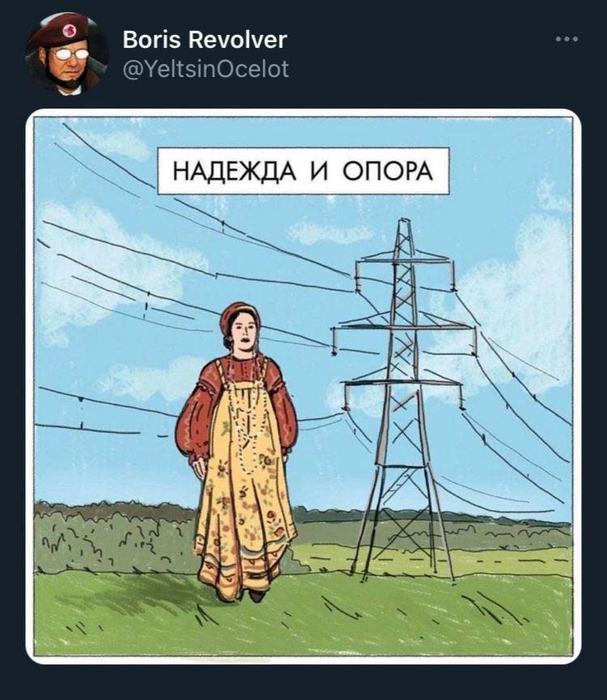Click the НАДЕЖДА И ОПОРА caption box

coord(303,171)
